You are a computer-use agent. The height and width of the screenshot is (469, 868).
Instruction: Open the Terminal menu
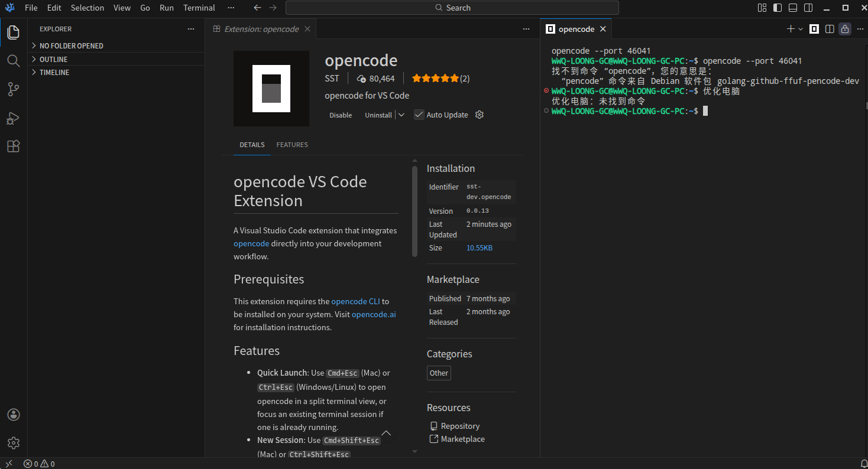click(x=199, y=8)
